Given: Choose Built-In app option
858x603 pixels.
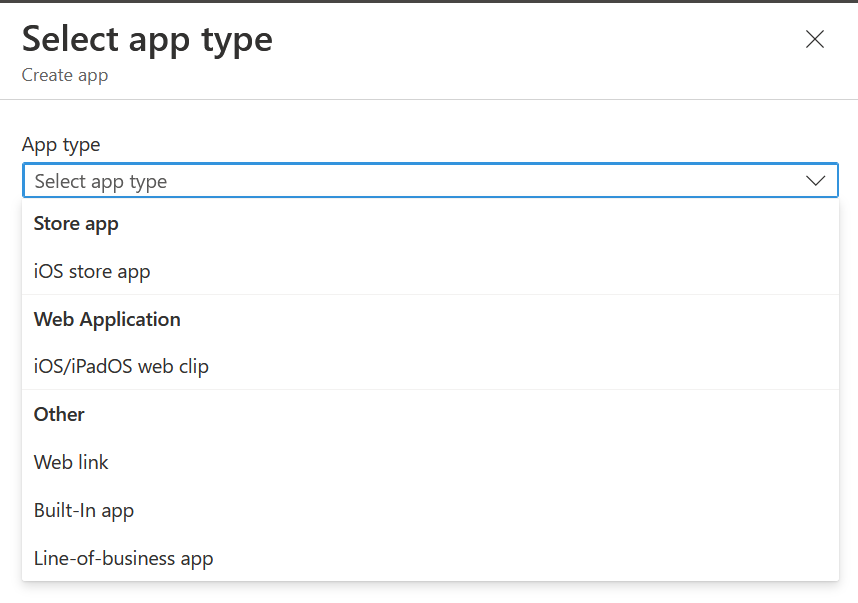Looking at the screenshot, I should [84, 510].
